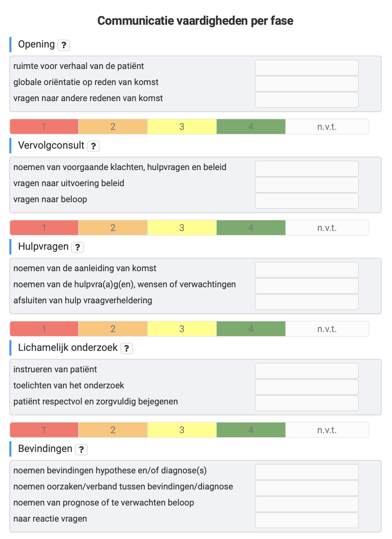Click the Bevindingen question mark icon
Viewport: 392px width, 539px height.
tap(81, 449)
